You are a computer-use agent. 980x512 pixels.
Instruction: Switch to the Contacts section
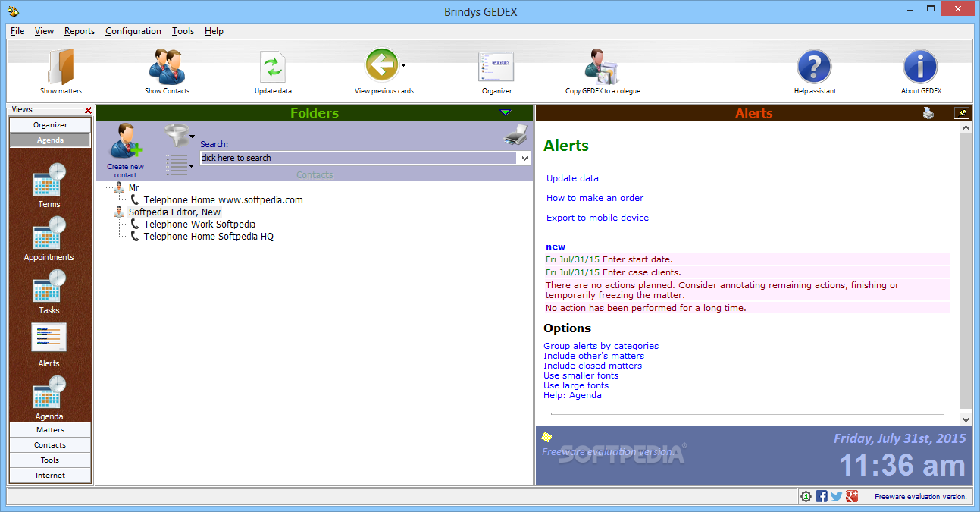(50, 445)
